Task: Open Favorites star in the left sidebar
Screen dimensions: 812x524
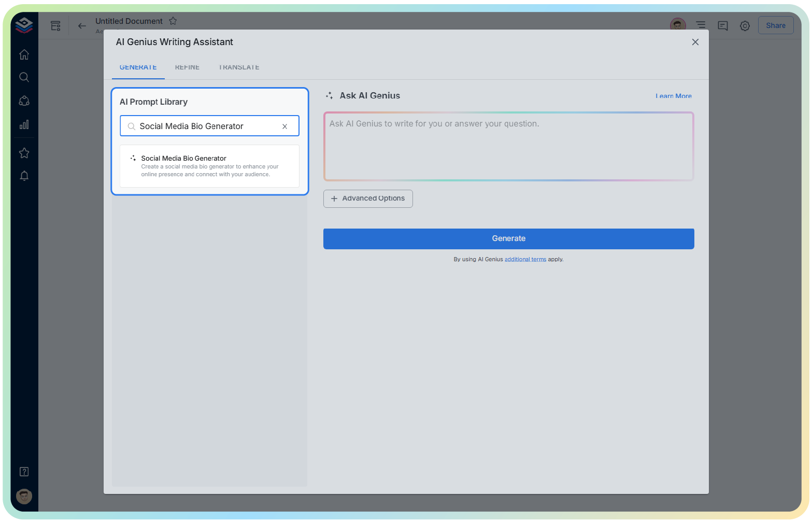Action: 24,153
